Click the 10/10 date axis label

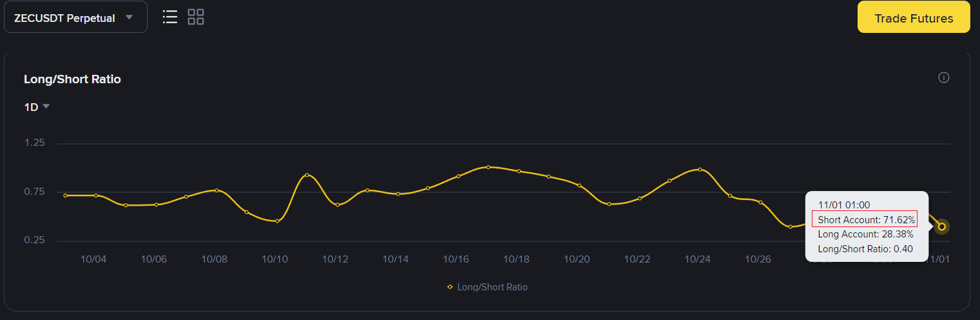click(274, 259)
